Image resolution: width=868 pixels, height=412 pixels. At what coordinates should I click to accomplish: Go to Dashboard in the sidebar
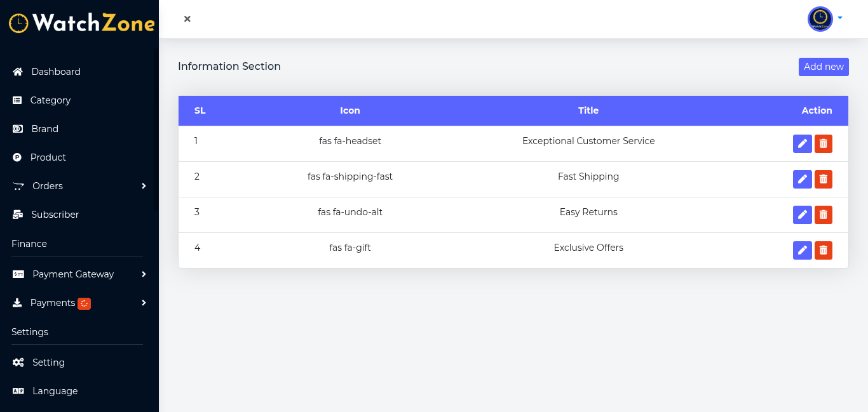56,72
